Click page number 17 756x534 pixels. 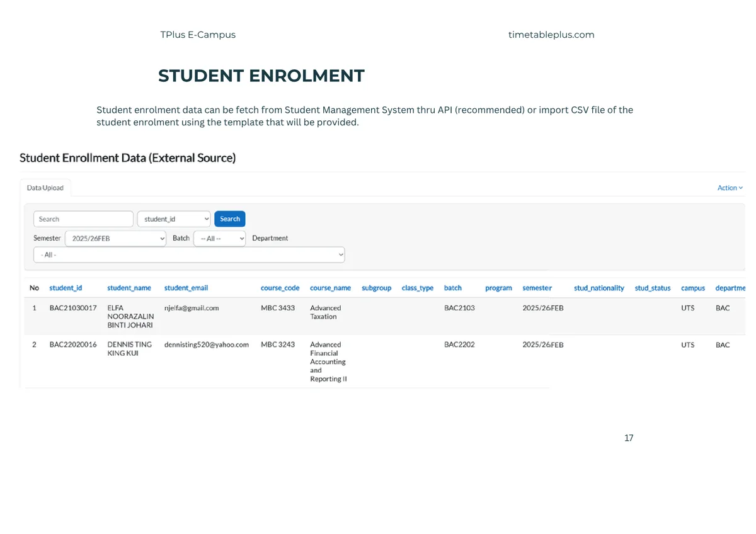[628, 438]
